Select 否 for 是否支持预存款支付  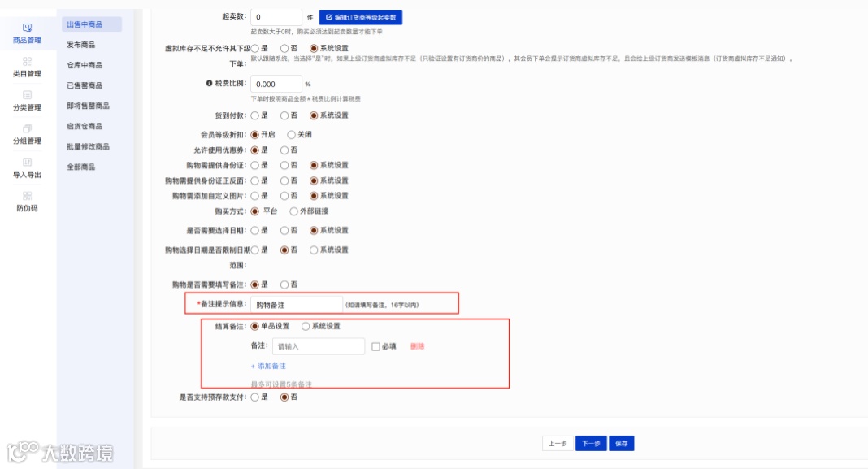coord(284,397)
